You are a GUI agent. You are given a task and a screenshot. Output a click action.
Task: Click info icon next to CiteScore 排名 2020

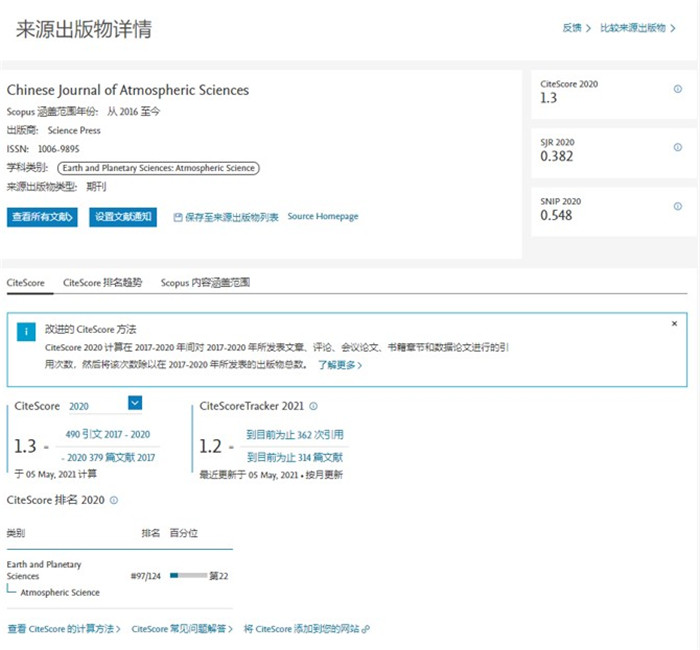(114, 500)
